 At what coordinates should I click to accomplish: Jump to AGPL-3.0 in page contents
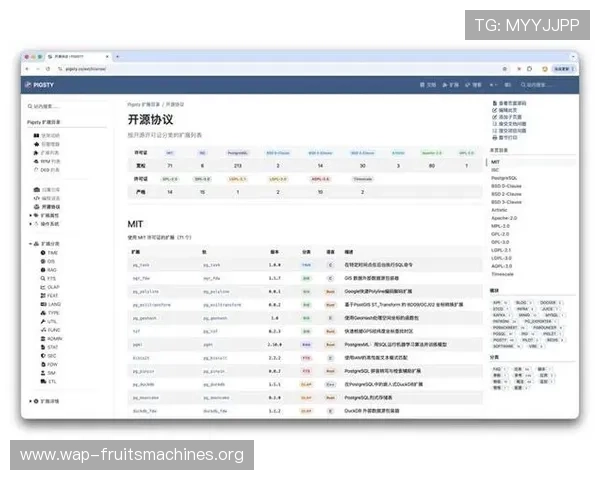pyautogui.click(x=501, y=266)
